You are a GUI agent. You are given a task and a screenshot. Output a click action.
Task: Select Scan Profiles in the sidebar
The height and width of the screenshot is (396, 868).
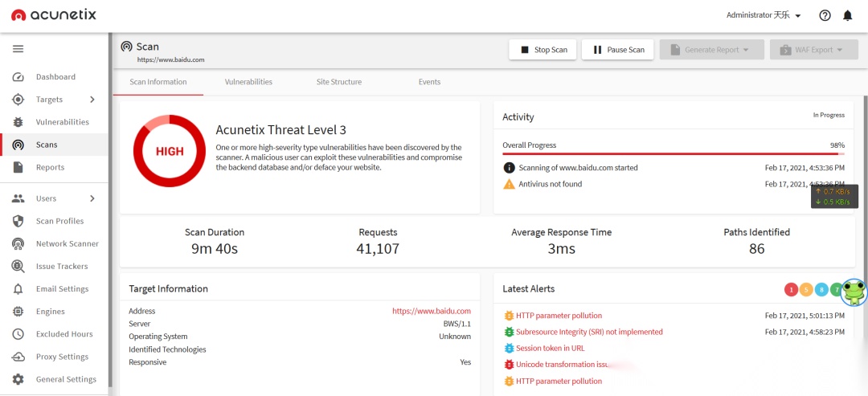pos(55,221)
